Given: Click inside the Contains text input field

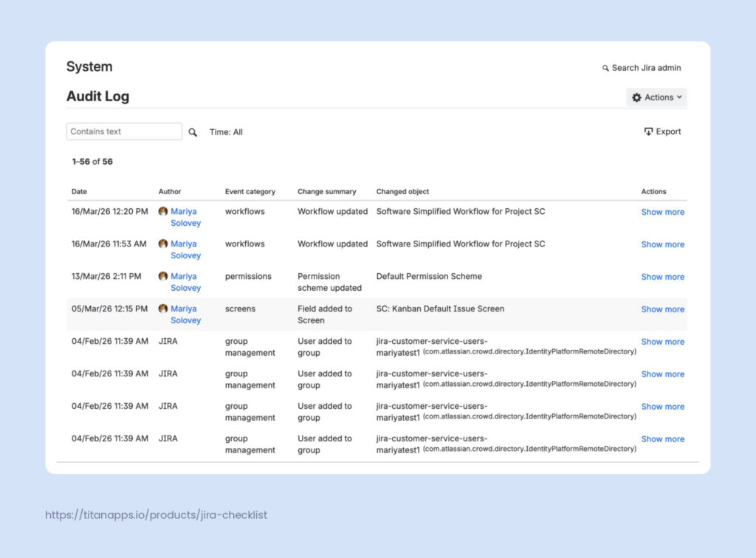Looking at the screenshot, I should (x=123, y=131).
